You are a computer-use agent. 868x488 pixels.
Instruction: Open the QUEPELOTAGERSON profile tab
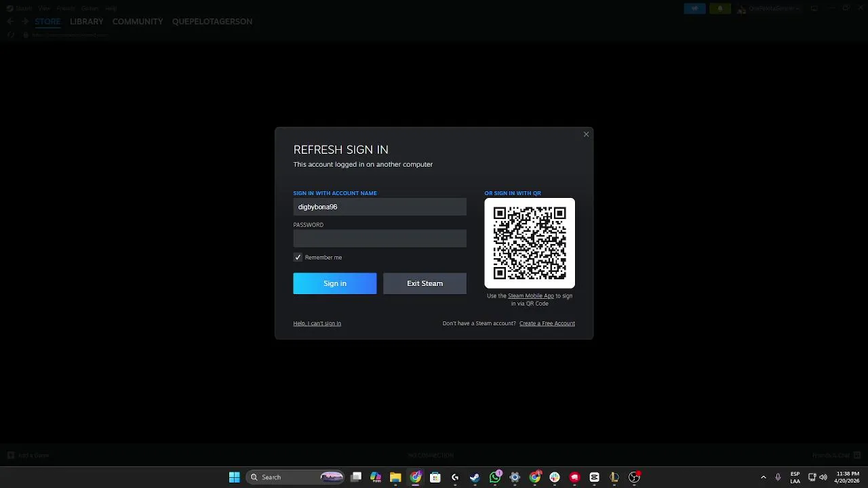[x=212, y=22]
